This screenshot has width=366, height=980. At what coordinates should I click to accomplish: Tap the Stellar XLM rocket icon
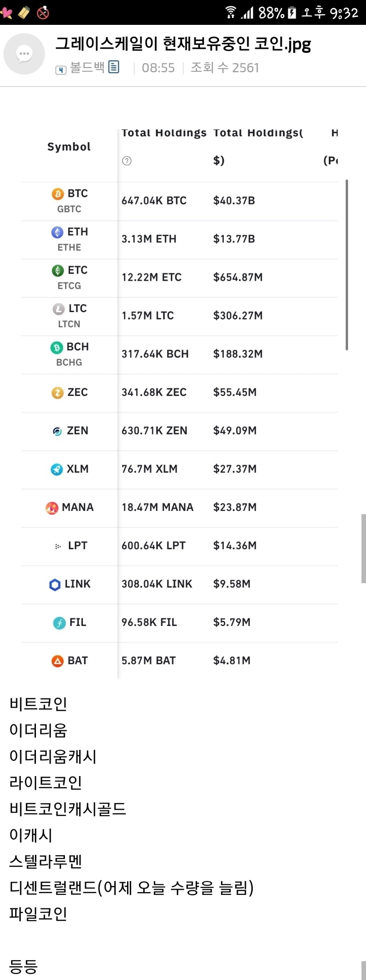57,469
